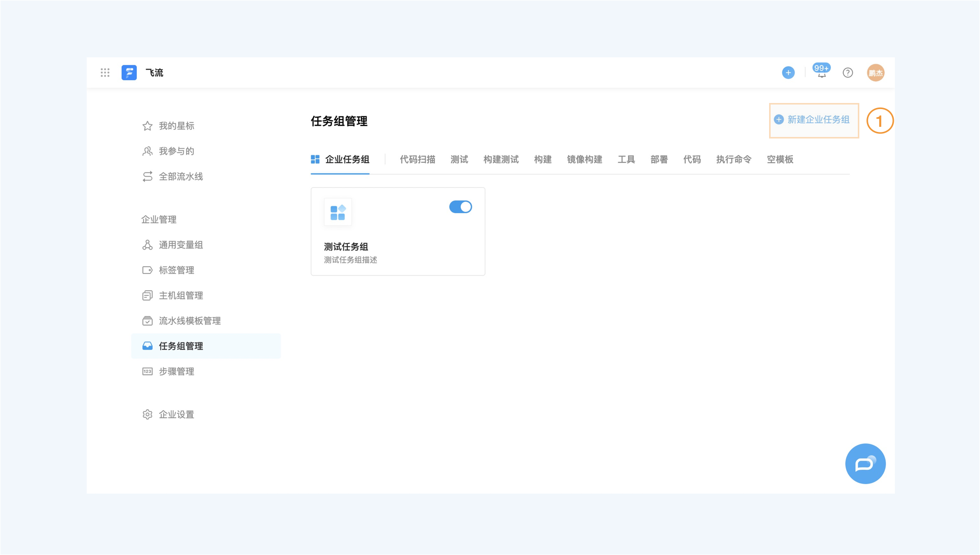Click the person icon beside 我参与的
This screenshot has height=555, width=980.
click(148, 151)
